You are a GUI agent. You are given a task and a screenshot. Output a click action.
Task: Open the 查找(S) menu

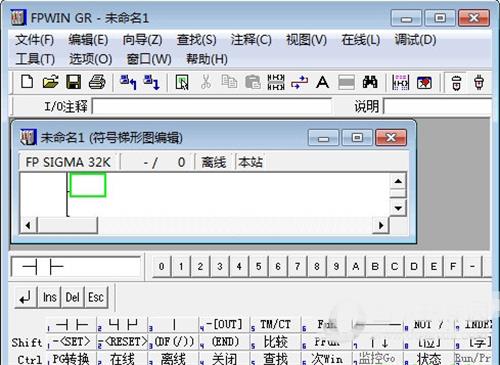coord(196,40)
